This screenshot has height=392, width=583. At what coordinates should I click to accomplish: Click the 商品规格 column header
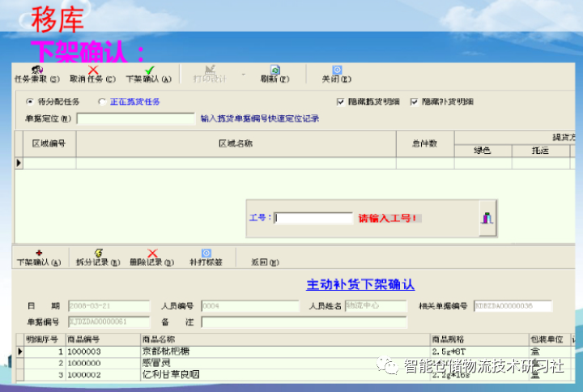point(480,339)
